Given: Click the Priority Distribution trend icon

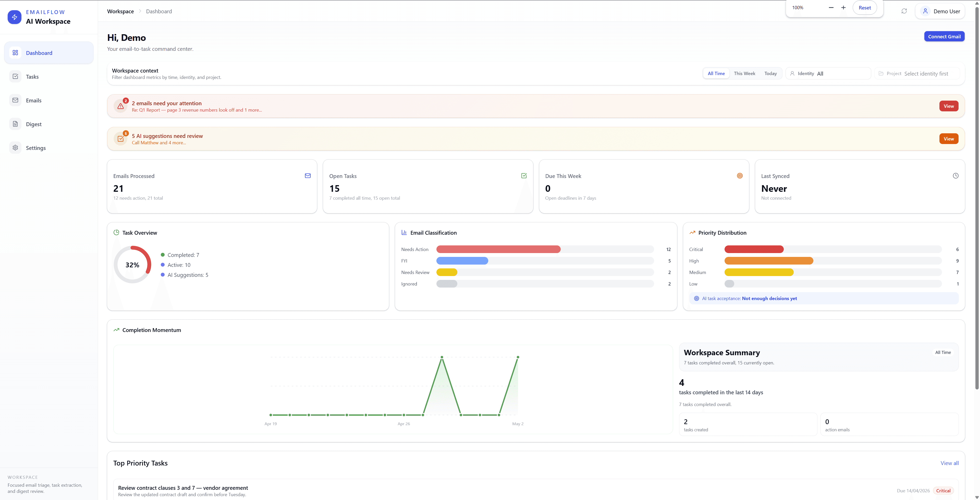Looking at the screenshot, I should click(692, 232).
